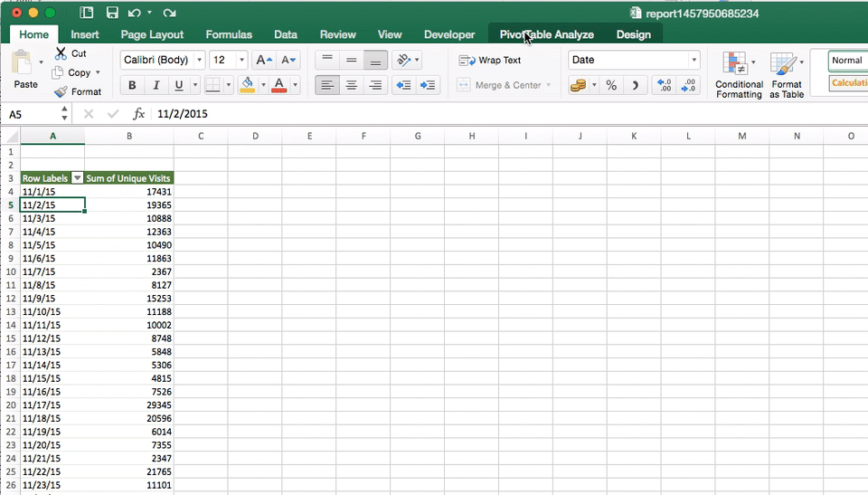Expand the Date number format dropdown
The height and width of the screenshot is (495, 868).
tap(693, 61)
